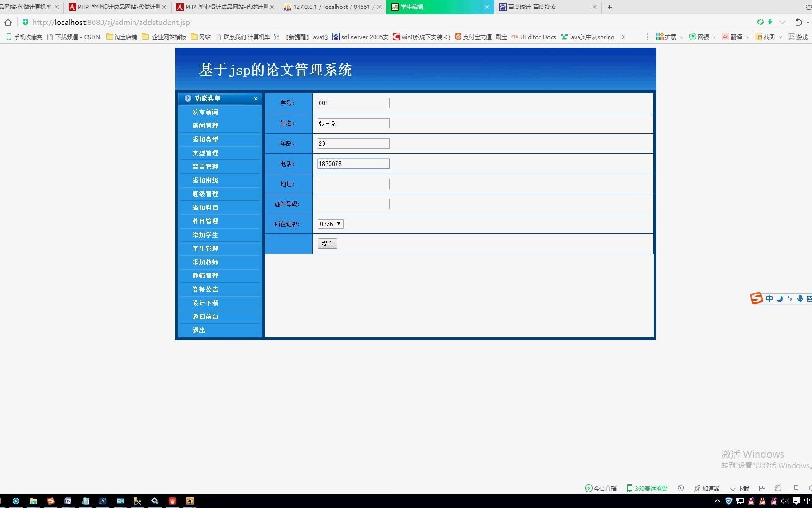Show hidden tray icons chevron
The height and width of the screenshot is (508, 812).
click(x=718, y=501)
